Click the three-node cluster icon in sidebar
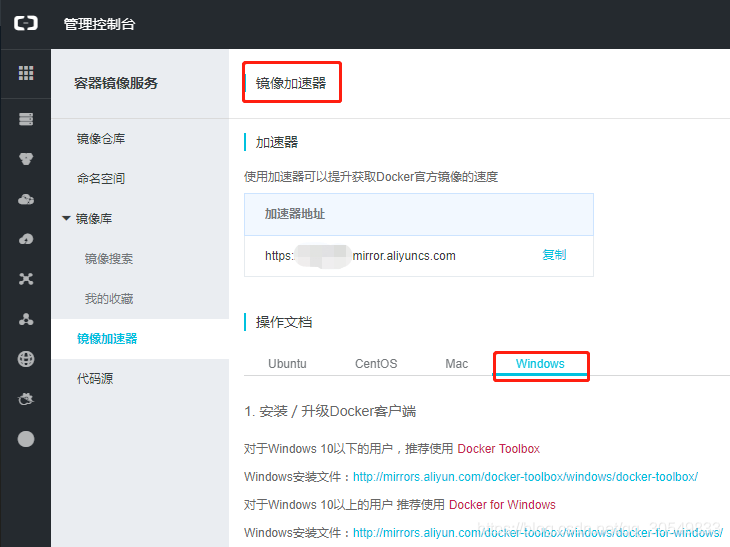This screenshot has height=547, width=730. coord(26,319)
